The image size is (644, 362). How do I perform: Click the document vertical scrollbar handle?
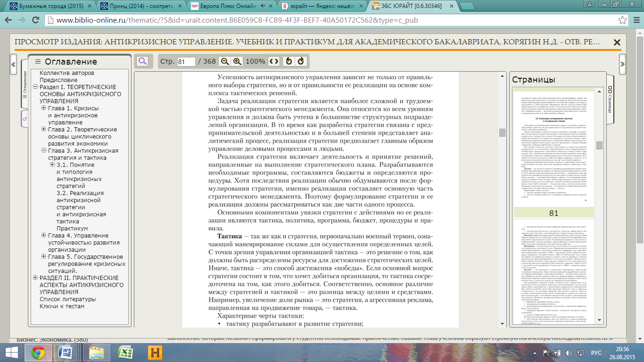coord(502,132)
